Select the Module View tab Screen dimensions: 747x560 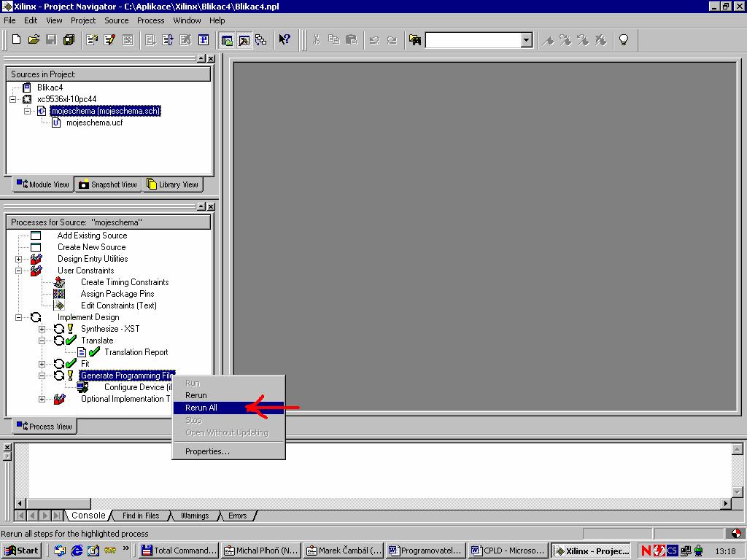(43, 184)
